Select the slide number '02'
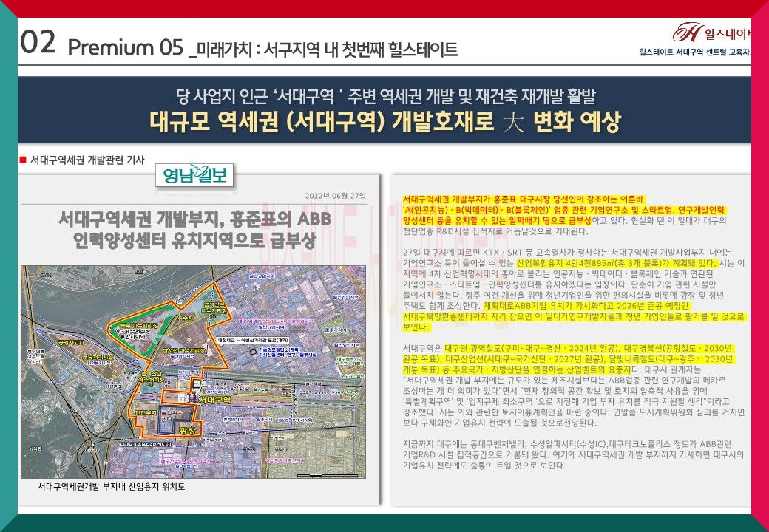 [x=38, y=42]
